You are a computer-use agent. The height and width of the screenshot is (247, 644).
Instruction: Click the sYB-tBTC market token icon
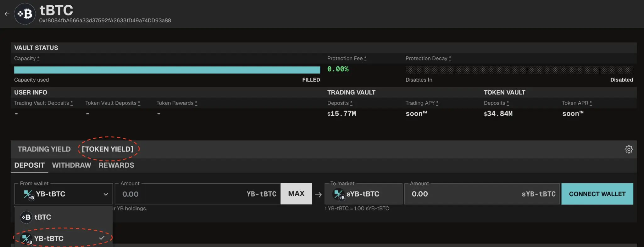(339, 194)
